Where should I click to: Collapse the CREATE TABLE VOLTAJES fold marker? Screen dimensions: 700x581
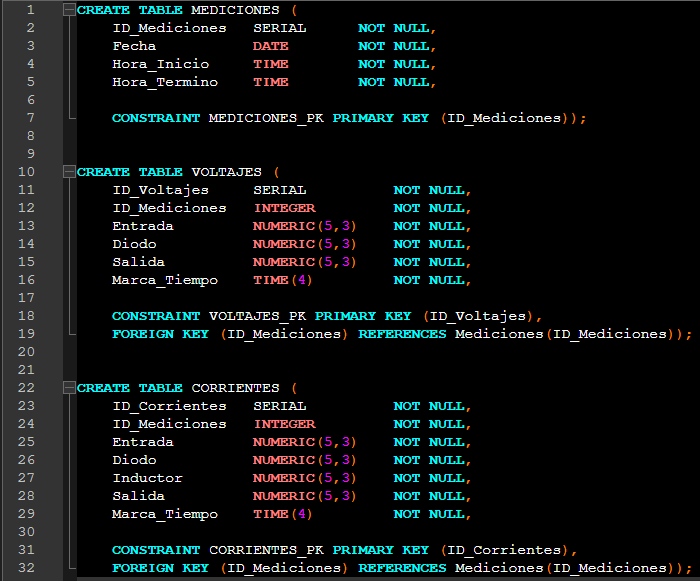coord(69,172)
